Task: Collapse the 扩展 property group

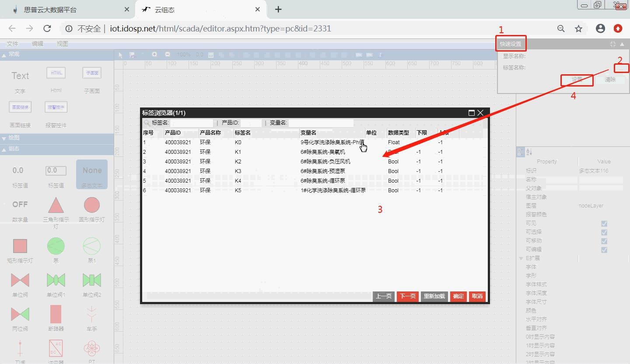Action: tap(521, 258)
